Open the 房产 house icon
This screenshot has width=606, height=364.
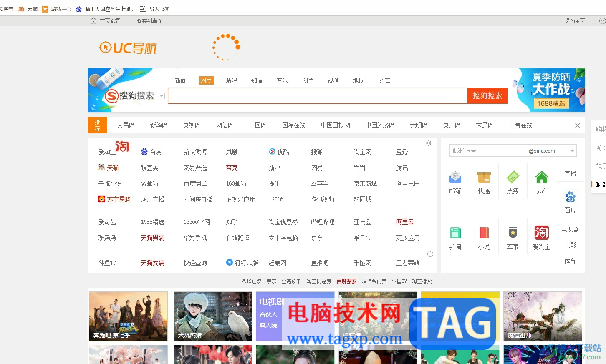click(x=541, y=178)
